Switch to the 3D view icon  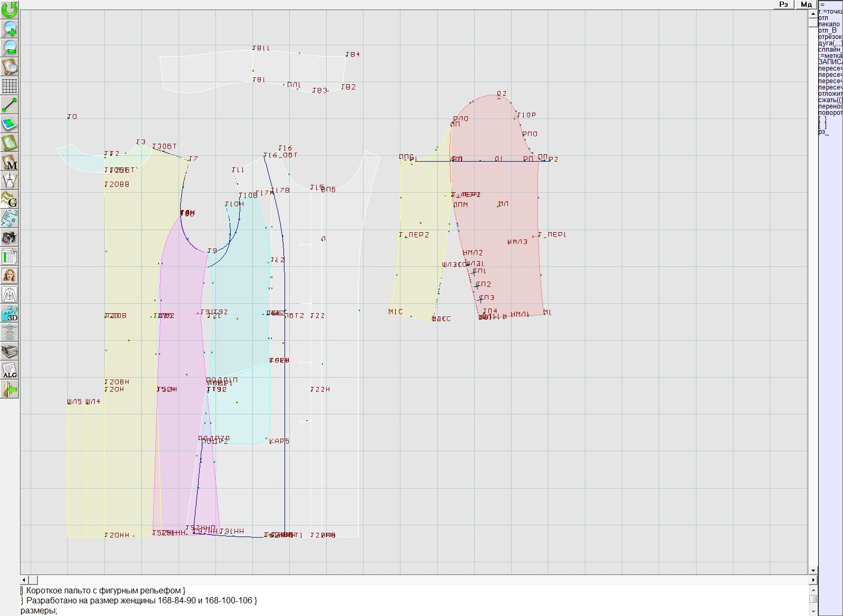[x=9, y=314]
